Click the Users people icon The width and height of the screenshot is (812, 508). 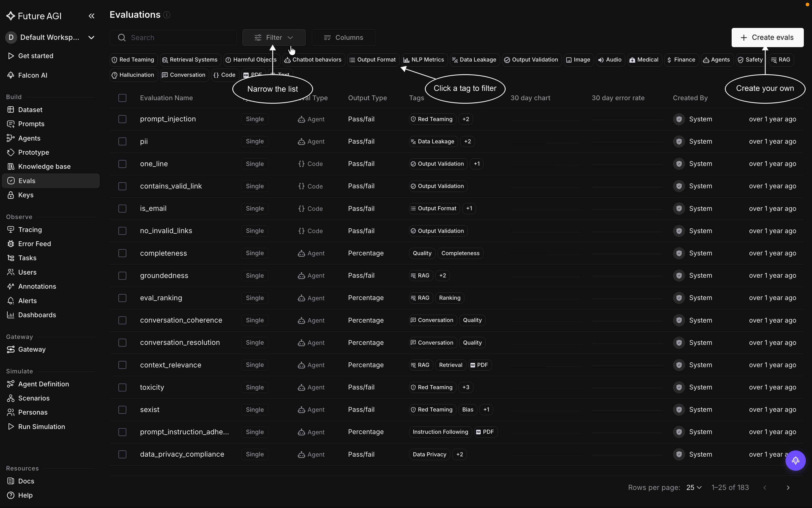tap(11, 272)
